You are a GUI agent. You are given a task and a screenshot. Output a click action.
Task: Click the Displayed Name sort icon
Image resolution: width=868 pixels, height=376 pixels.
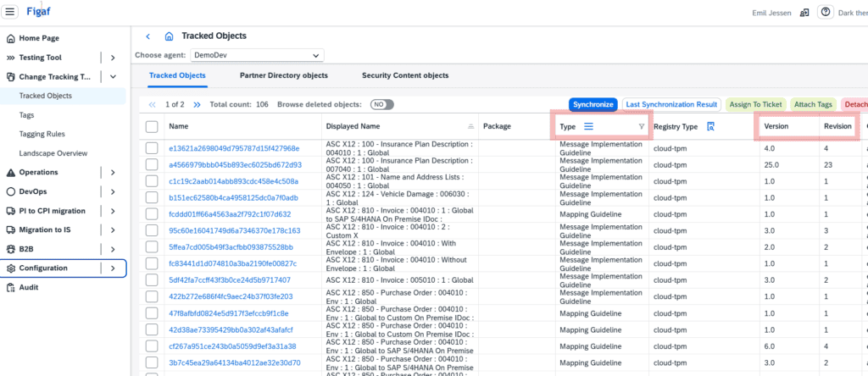tap(471, 127)
